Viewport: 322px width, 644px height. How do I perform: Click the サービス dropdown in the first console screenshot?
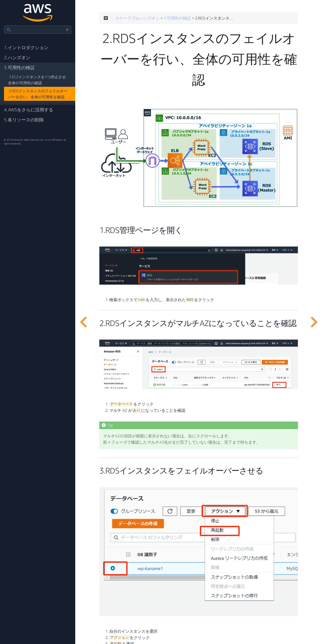[x=121, y=250]
